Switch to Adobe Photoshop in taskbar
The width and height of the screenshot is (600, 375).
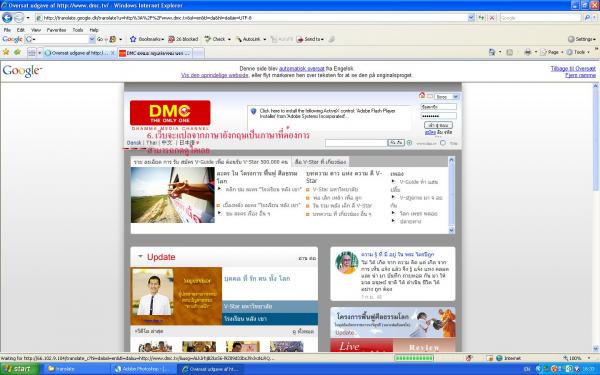(143, 369)
